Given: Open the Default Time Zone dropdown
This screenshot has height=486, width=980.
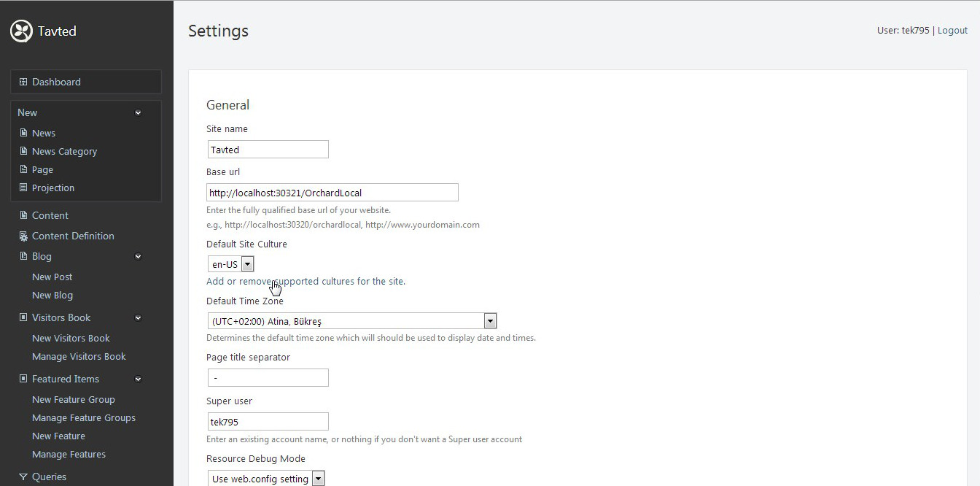Looking at the screenshot, I should (x=490, y=321).
